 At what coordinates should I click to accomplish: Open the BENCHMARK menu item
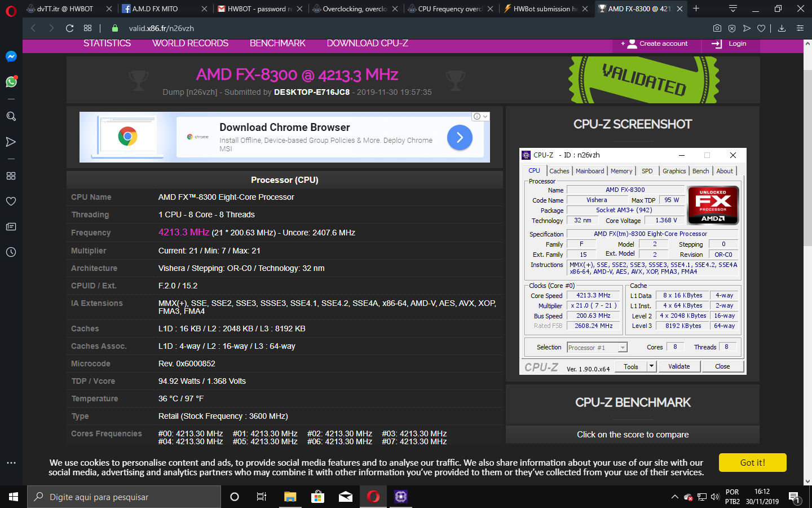[277, 43]
